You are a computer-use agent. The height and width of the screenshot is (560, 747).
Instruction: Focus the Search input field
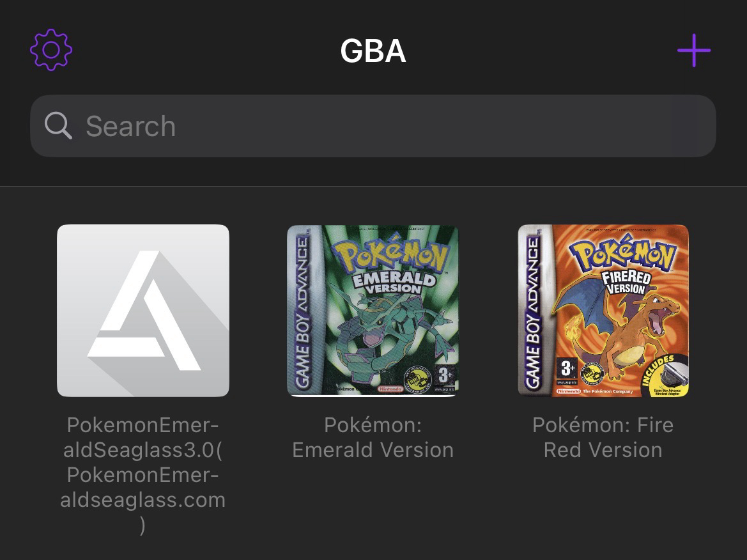(x=383, y=126)
